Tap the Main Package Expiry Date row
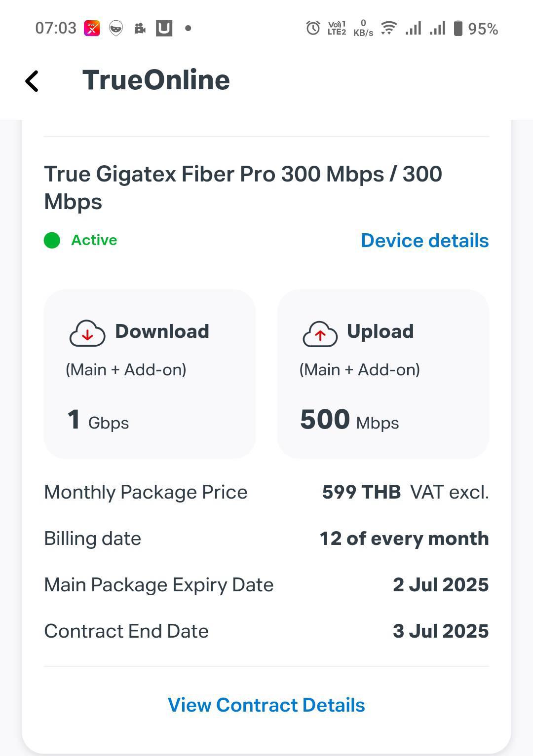Image resolution: width=533 pixels, height=756 pixels. point(266,585)
